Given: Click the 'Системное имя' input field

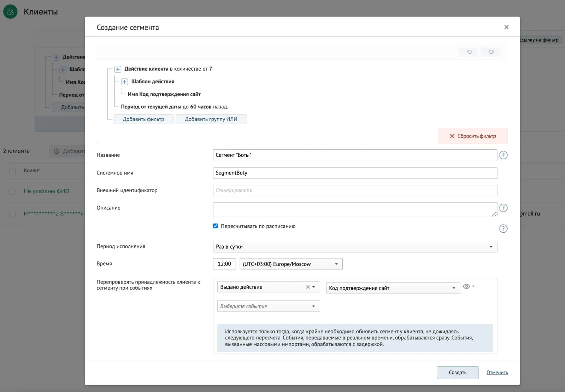Looking at the screenshot, I should (355, 173).
